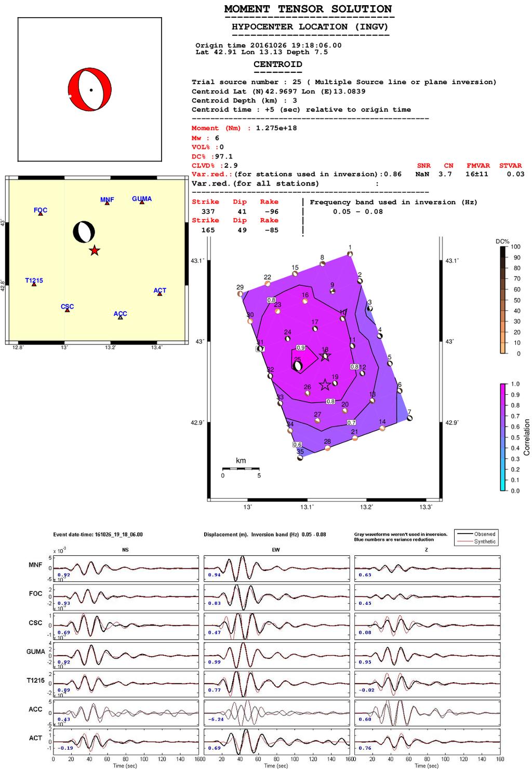The height and width of the screenshot is (771, 532).
Task: Click the CLVD% value 2.9
Action: coord(231,166)
